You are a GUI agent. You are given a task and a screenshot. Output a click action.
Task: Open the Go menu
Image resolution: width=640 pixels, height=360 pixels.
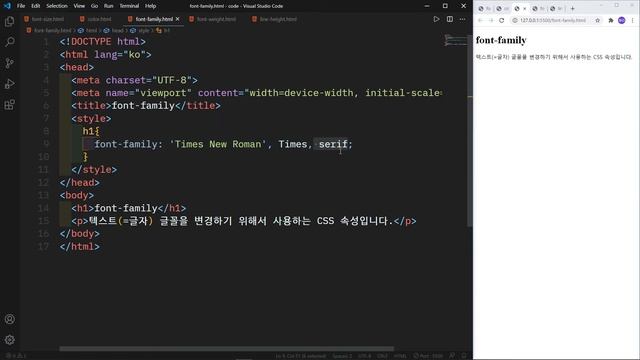[94, 6]
